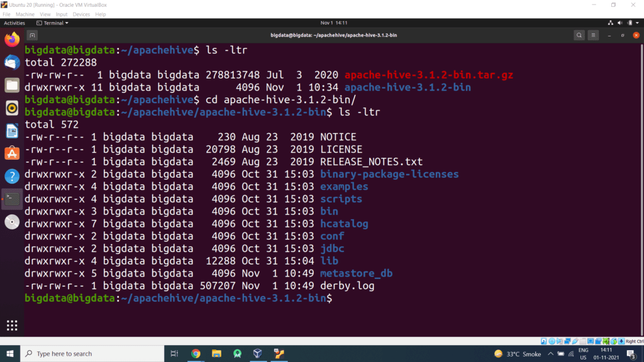
Task: Open Firefox from the Ubuntu dock
Action: pos(12,40)
